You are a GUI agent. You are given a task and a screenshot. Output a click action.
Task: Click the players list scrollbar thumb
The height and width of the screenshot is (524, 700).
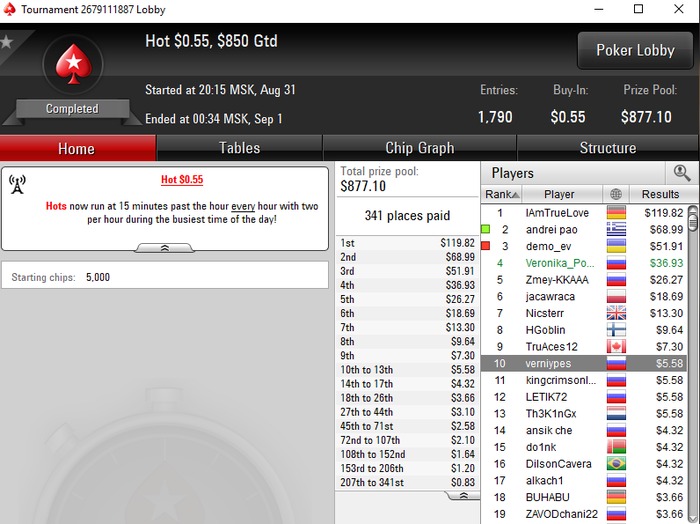(693, 219)
